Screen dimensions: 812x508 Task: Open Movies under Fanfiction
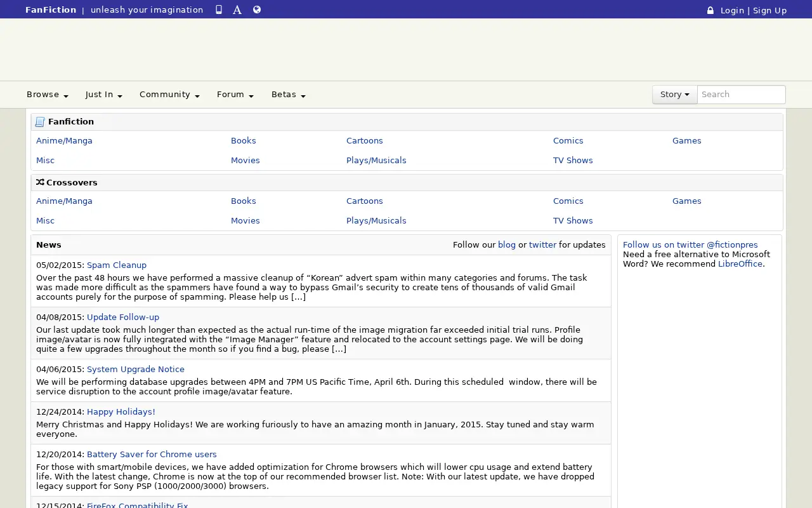tap(246, 161)
